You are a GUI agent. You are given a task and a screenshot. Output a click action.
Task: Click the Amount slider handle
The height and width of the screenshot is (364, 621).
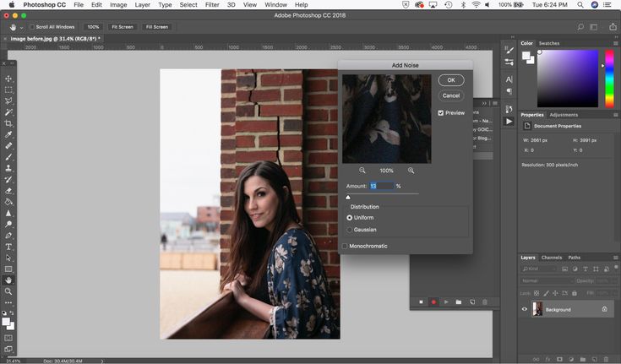(x=348, y=197)
